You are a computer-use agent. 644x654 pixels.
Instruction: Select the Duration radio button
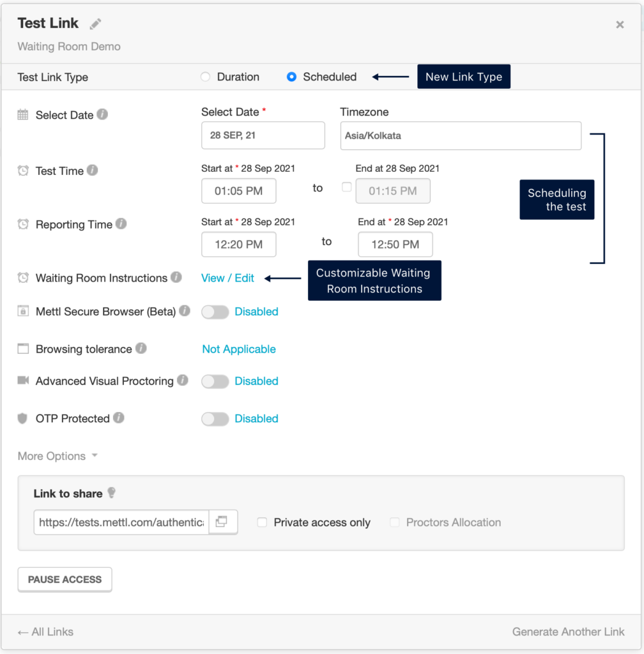click(x=205, y=77)
